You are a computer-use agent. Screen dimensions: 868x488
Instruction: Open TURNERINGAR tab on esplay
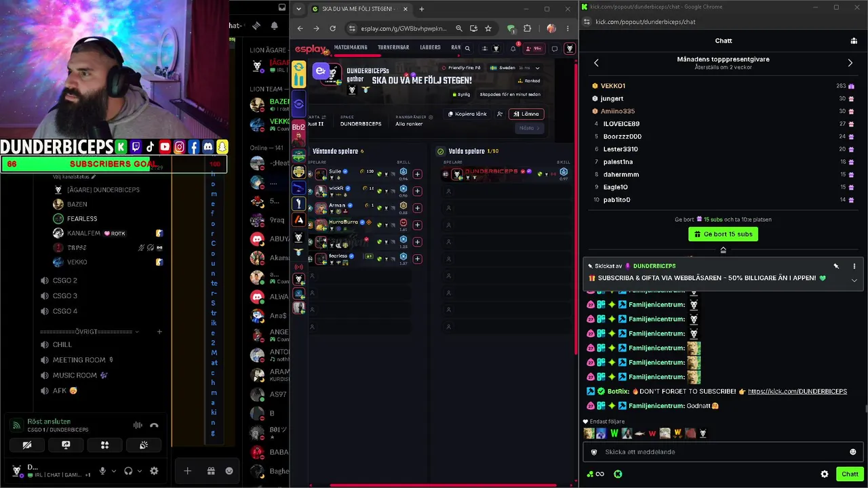point(394,48)
